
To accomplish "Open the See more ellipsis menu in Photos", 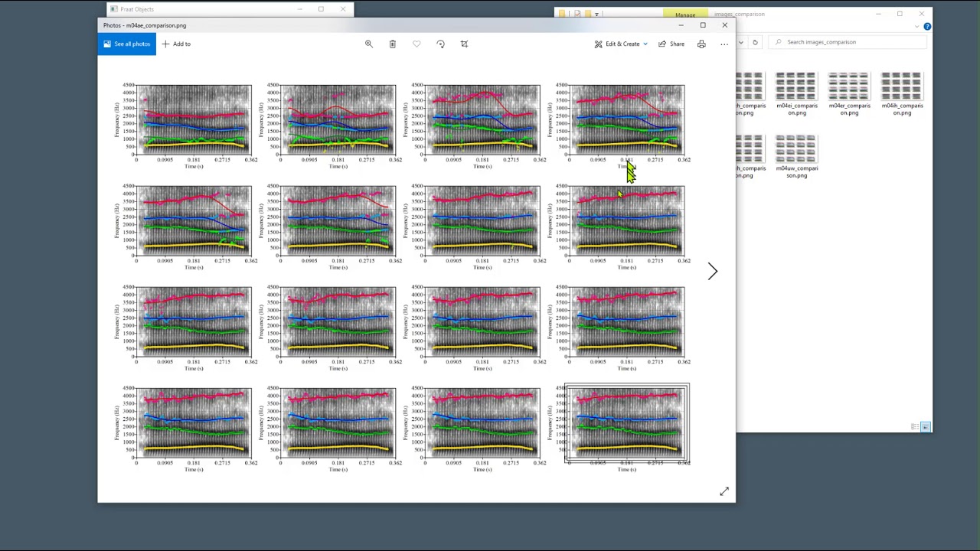I will pos(724,44).
